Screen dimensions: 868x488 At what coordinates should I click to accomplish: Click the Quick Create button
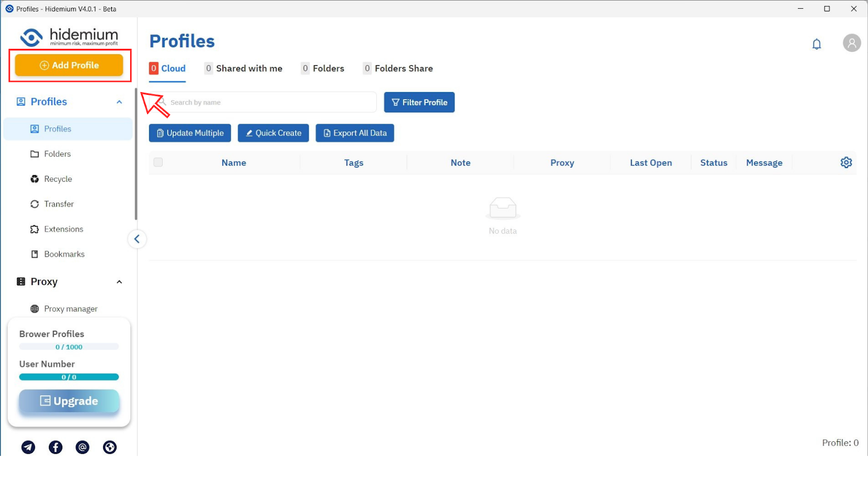tap(273, 133)
